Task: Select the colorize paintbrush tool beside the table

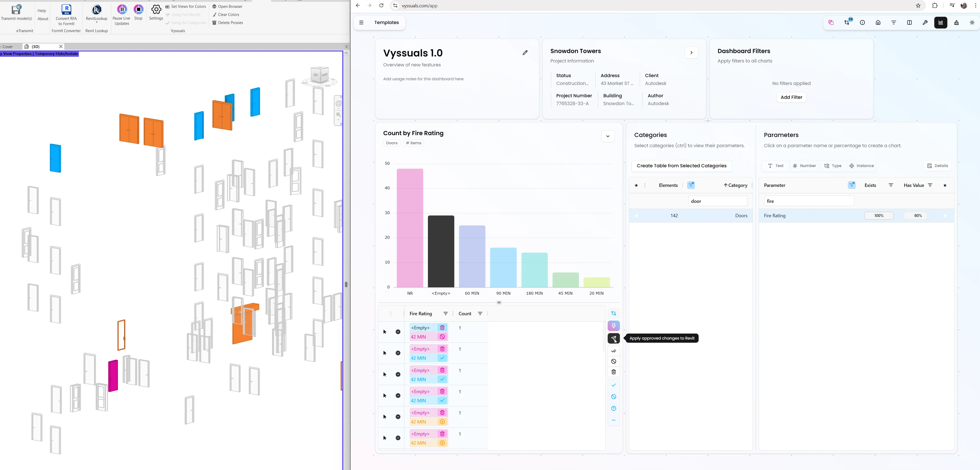Action: [614, 326]
